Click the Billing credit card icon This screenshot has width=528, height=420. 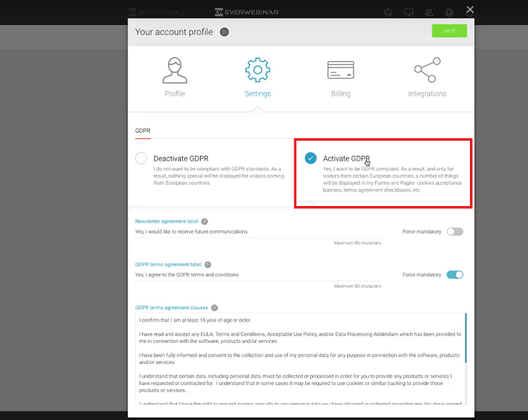tap(341, 70)
